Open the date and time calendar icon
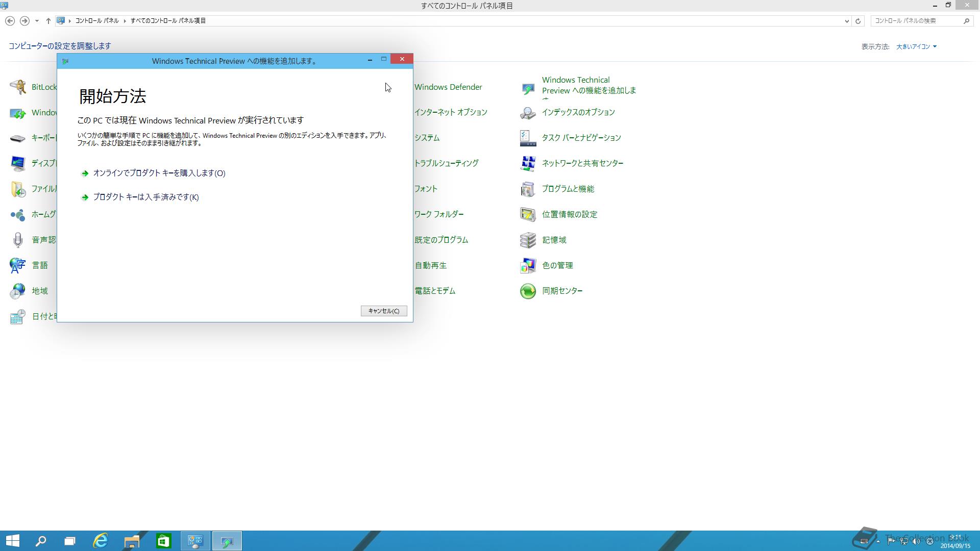The height and width of the screenshot is (551, 980). point(18,316)
